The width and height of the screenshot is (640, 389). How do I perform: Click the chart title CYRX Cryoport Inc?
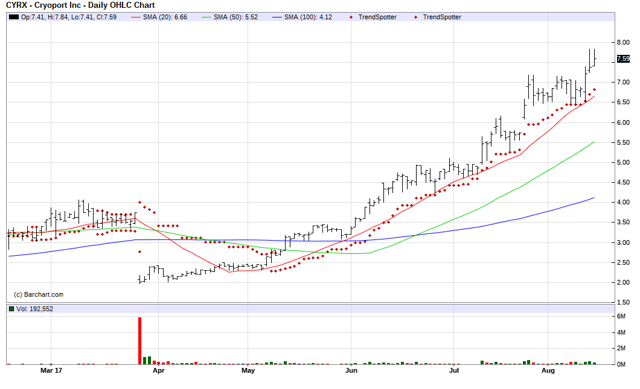click(x=80, y=5)
